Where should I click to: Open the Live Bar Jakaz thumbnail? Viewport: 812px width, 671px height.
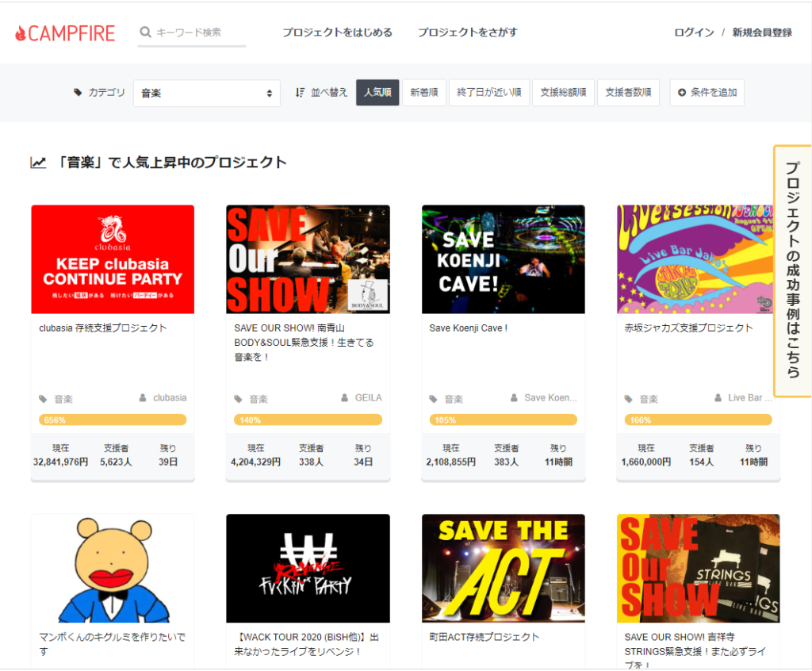[x=695, y=259]
